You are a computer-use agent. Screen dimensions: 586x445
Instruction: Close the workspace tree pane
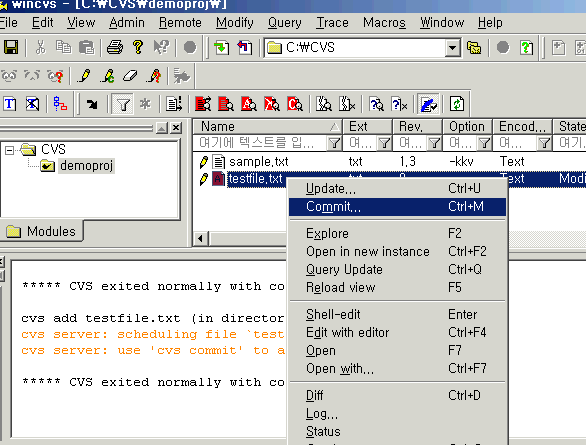176,128
